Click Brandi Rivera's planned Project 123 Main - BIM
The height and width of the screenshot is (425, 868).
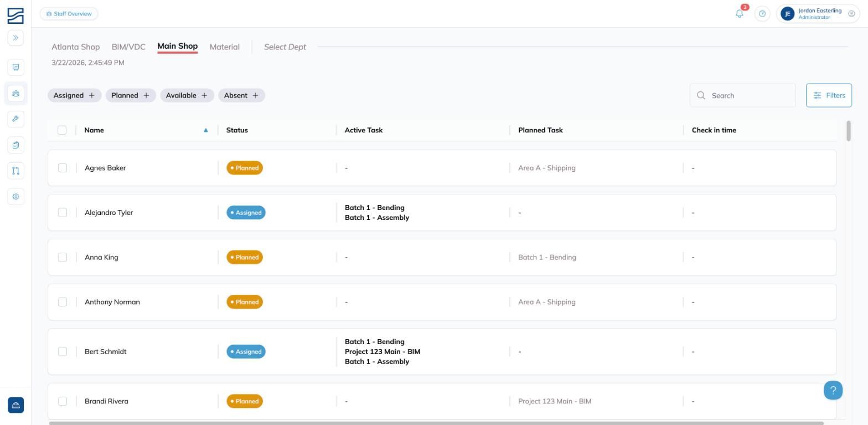tap(555, 401)
